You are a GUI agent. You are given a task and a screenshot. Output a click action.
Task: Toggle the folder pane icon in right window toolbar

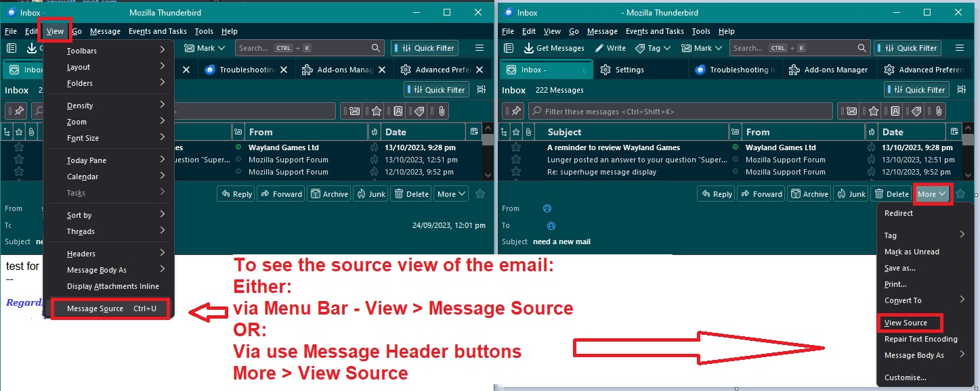tap(508, 48)
